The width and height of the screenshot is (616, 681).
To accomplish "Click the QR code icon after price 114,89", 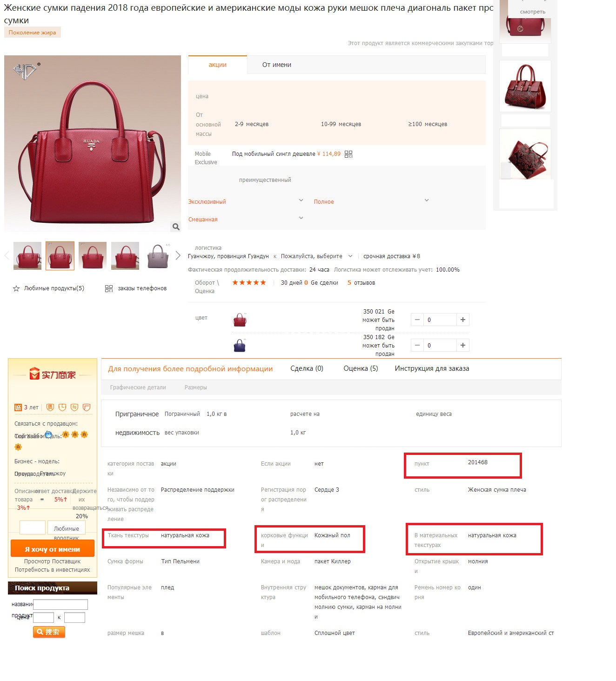I will pos(348,154).
